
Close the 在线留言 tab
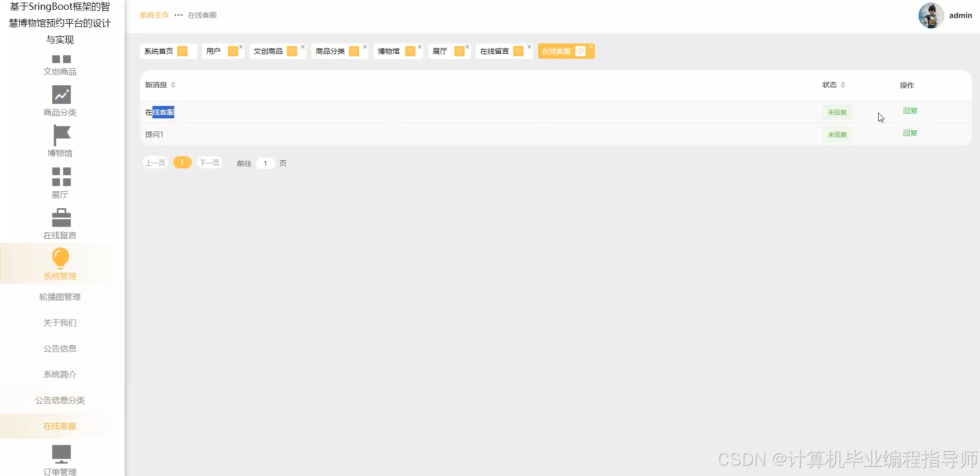(x=529, y=47)
